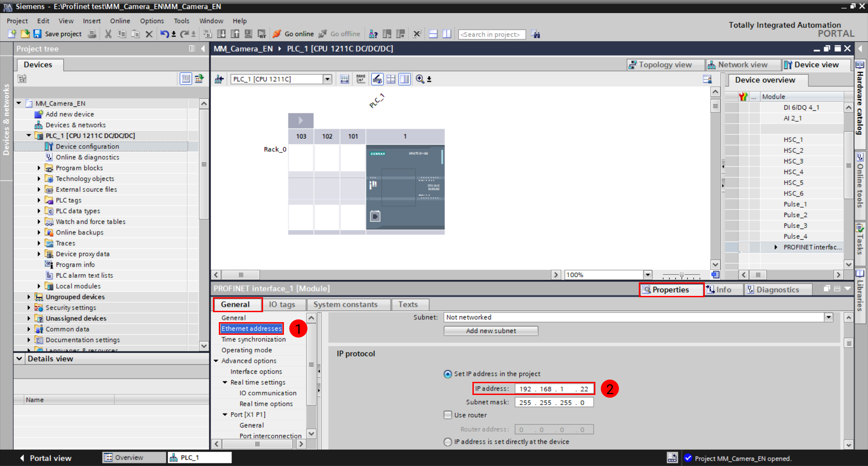Viewport: 868px width, 466px height.
Task: Collapse Advanced options in properties tree
Action: [x=216, y=361]
